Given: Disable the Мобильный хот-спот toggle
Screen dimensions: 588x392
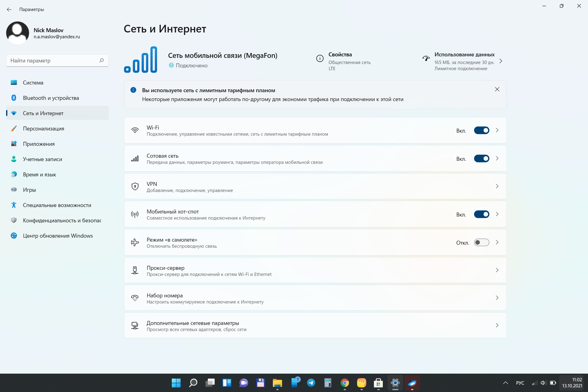Looking at the screenshot, I should click(x=481, y=214).
